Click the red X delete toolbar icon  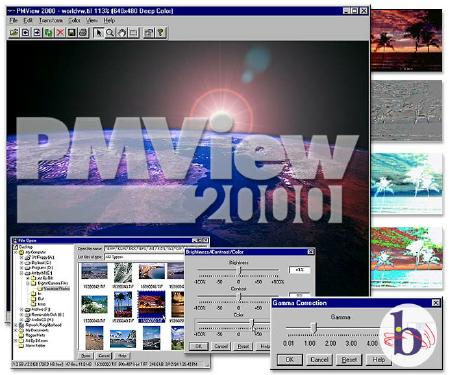[60, 32]
